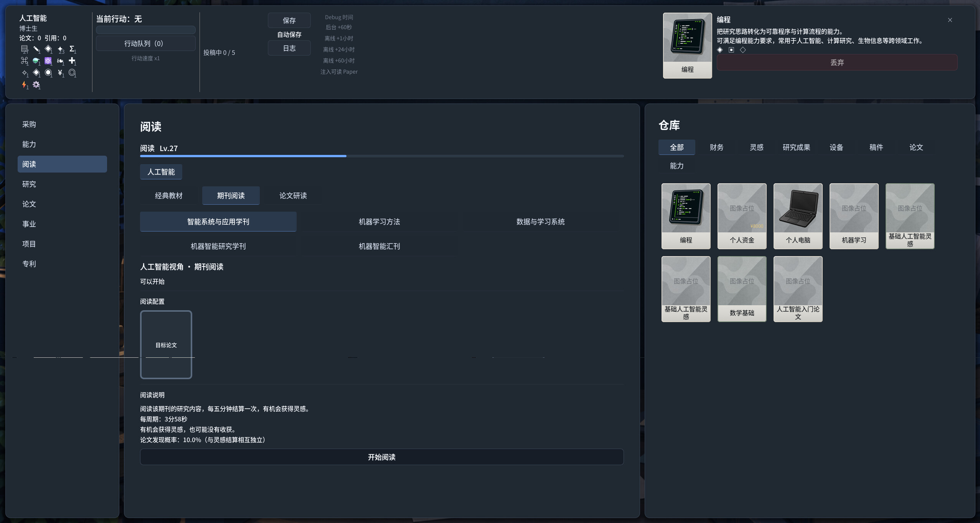Image resolution: width=980 pixels, height=523 pixels.
Task: Click the looped-square knot status icon
Action: click(x=24, y=61)
